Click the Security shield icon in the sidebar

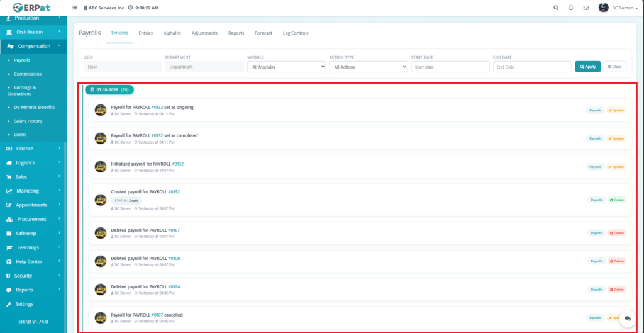tap(9, 276)
